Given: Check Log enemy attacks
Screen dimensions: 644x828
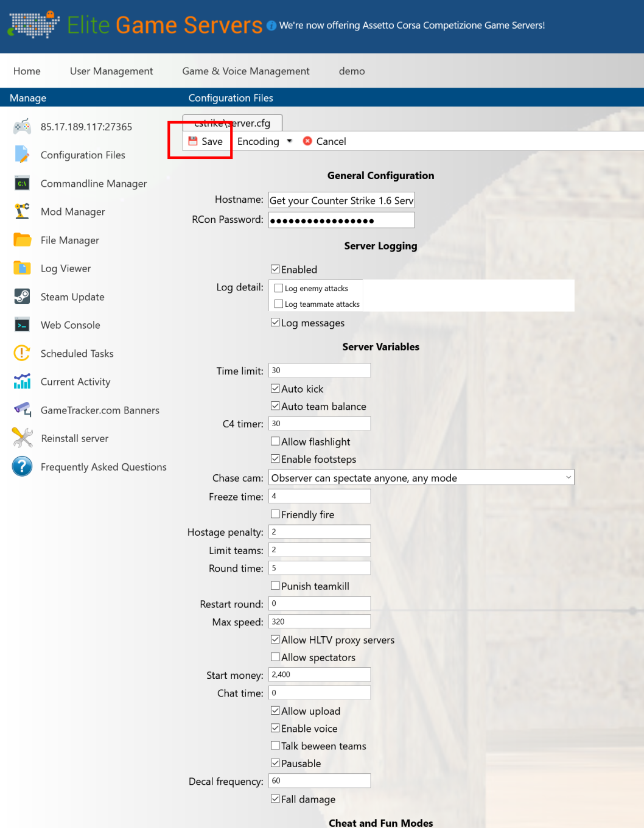Looking at the screenshot, I should coord(279,289).
